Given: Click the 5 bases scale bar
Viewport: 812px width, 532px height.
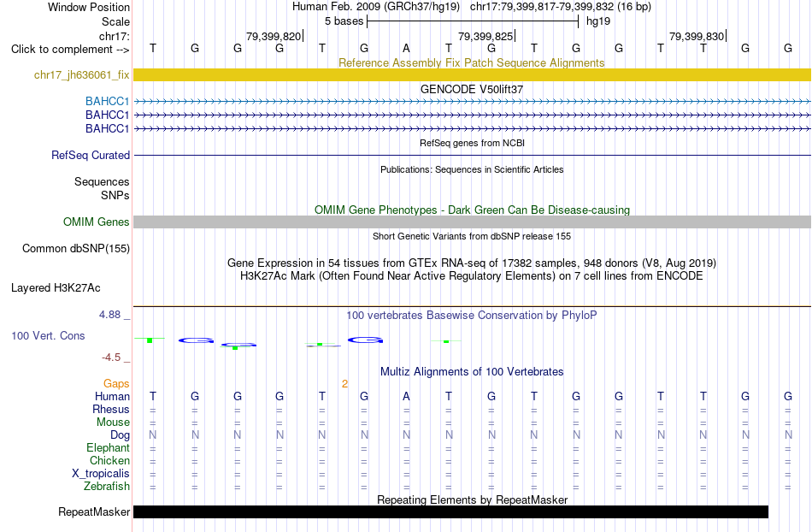Looking at the screenshot, I should [473, 21].
